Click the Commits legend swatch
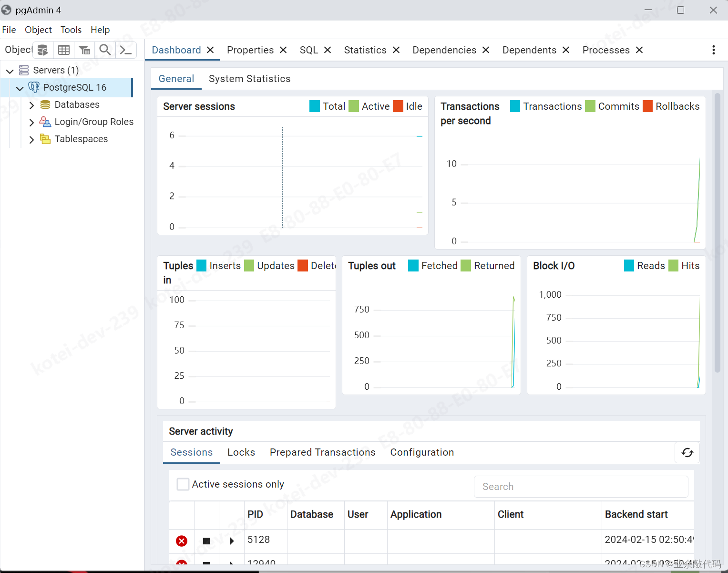The height and width of the screenshot is (573, 728). pyautogui.click(x=590, y=106)
